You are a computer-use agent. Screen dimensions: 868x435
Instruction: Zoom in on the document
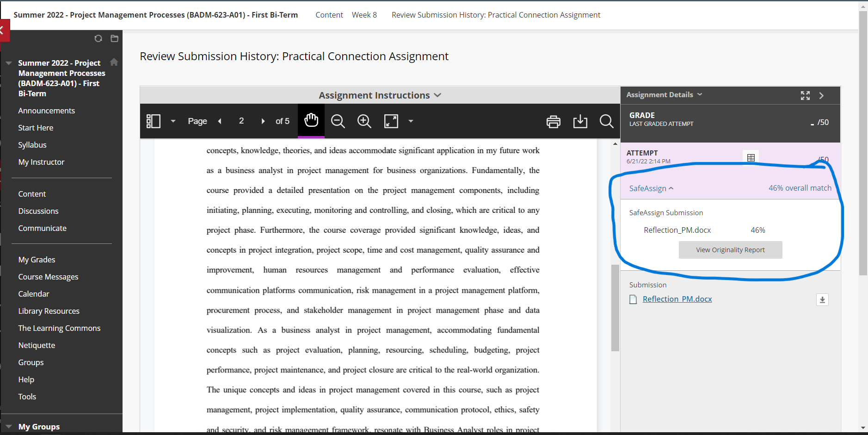[x=364, y=121]
